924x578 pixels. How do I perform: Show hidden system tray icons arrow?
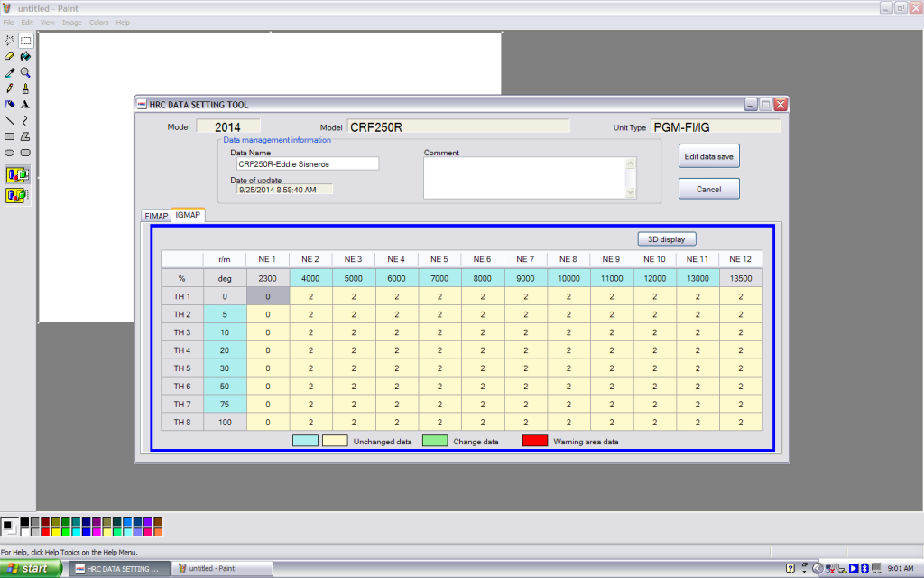click(x=818, y=569)
